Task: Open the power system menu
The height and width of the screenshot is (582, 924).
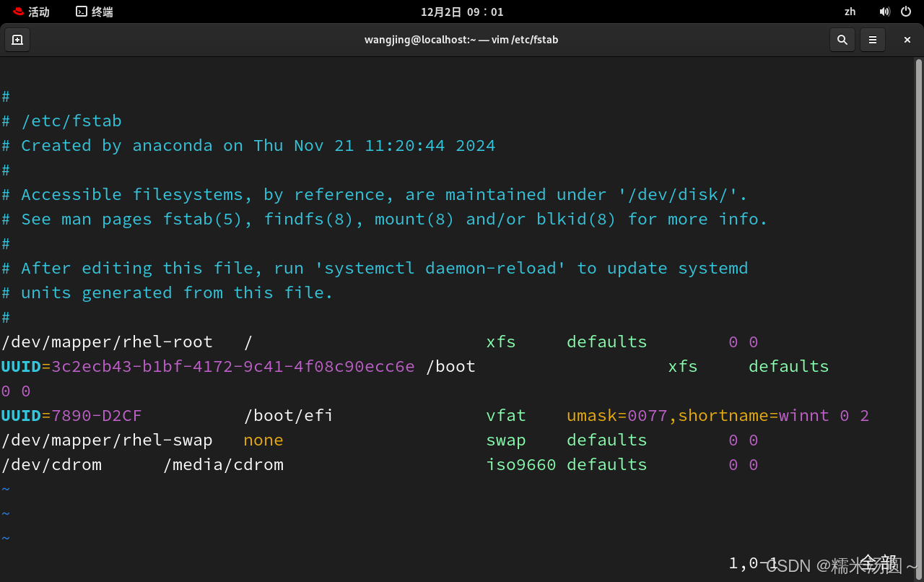Action: click(906, 12)
